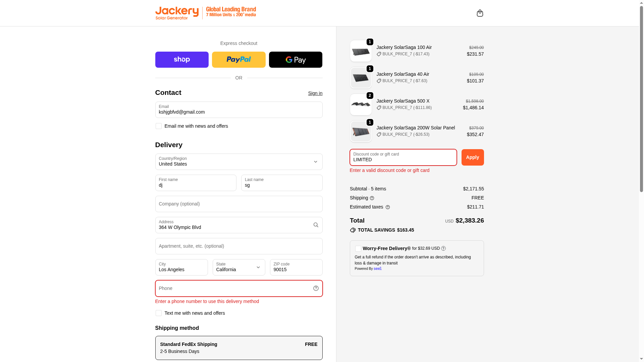This screenshot has width=644, height=362.
Task: Click the Seel logo in Powered By
Action: (x=378, y=268)
